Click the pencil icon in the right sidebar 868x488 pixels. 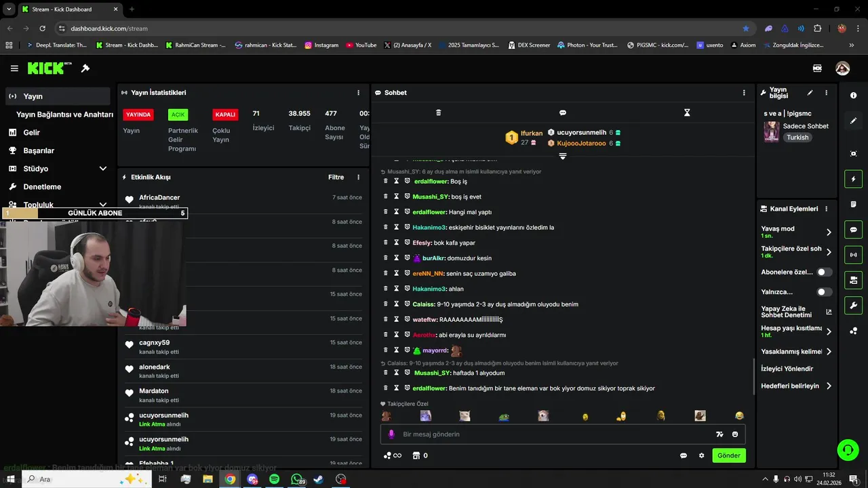coord(853,121)
